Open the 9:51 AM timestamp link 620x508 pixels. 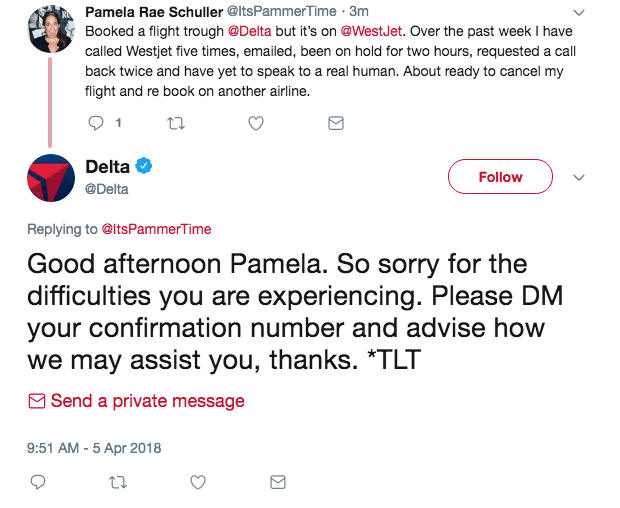94,447
